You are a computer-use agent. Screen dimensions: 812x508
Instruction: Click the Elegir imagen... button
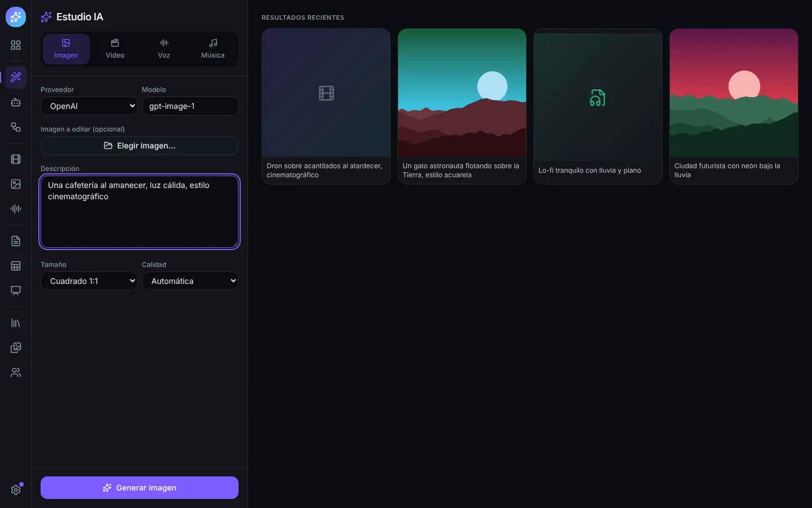139,146
